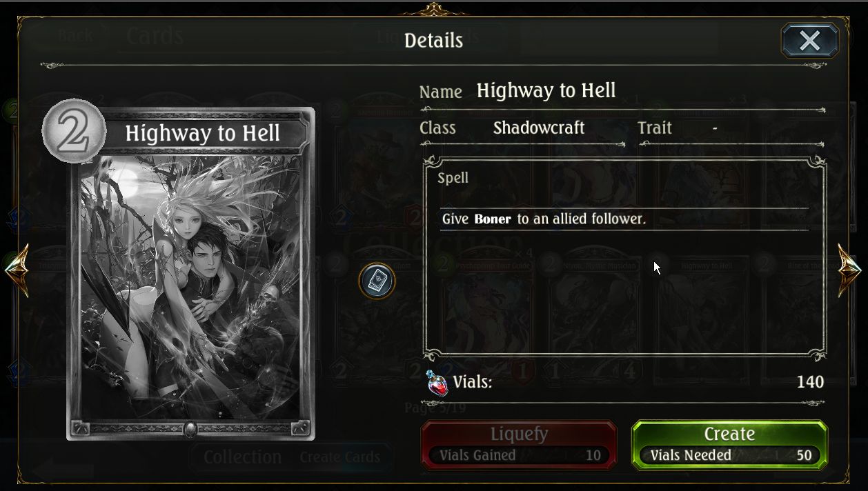Click the Shadowcraft class label
The width and height of the screenshot is (868, 491).
539,128
